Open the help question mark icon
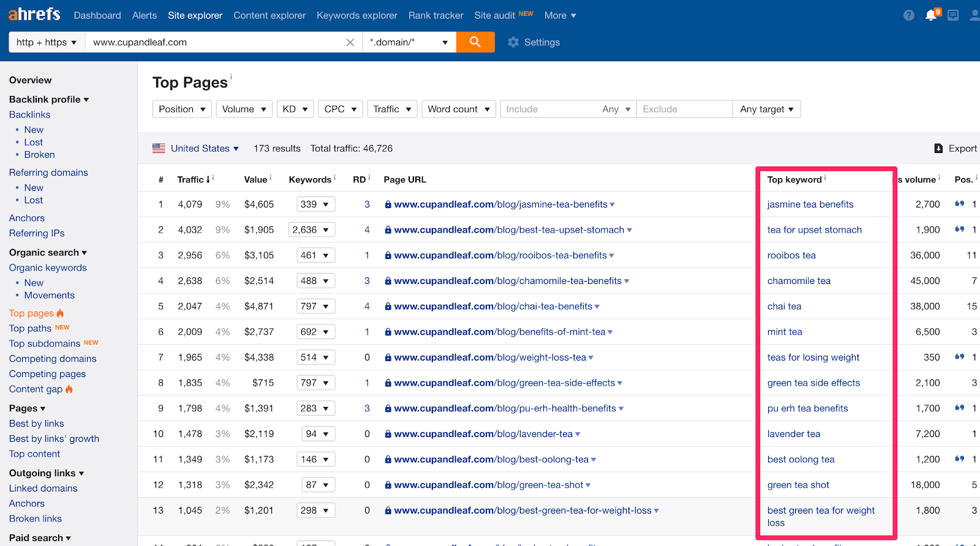The image size is (980, 546). (909, 15)
